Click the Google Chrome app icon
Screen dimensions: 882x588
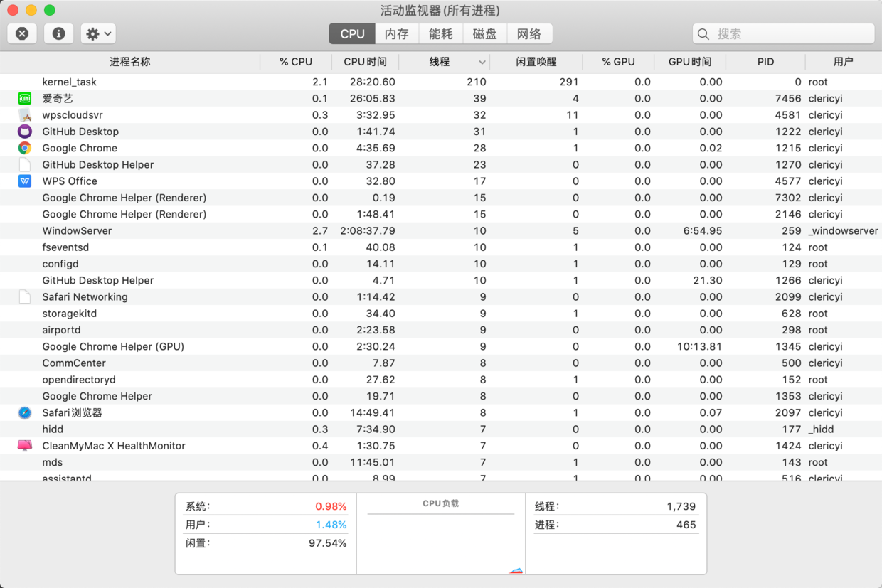click(x=25, y=148)
